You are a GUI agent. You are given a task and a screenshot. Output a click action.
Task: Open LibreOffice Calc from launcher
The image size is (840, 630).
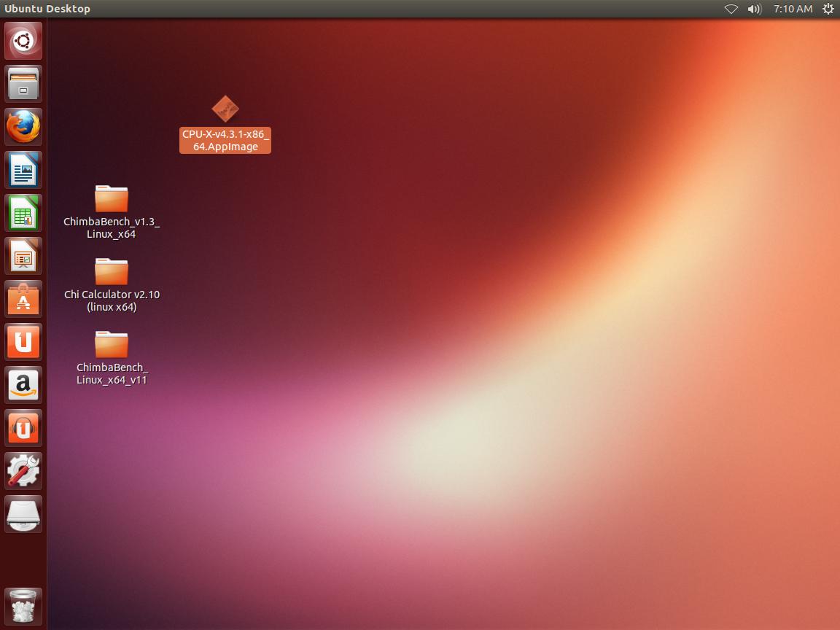23,213
